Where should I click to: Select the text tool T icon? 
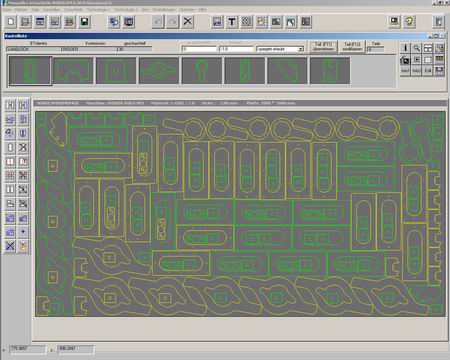coord(232,22)
